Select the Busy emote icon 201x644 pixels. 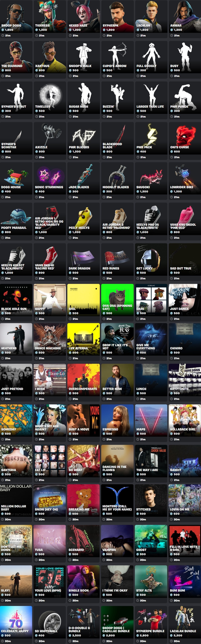pos(185,57)
